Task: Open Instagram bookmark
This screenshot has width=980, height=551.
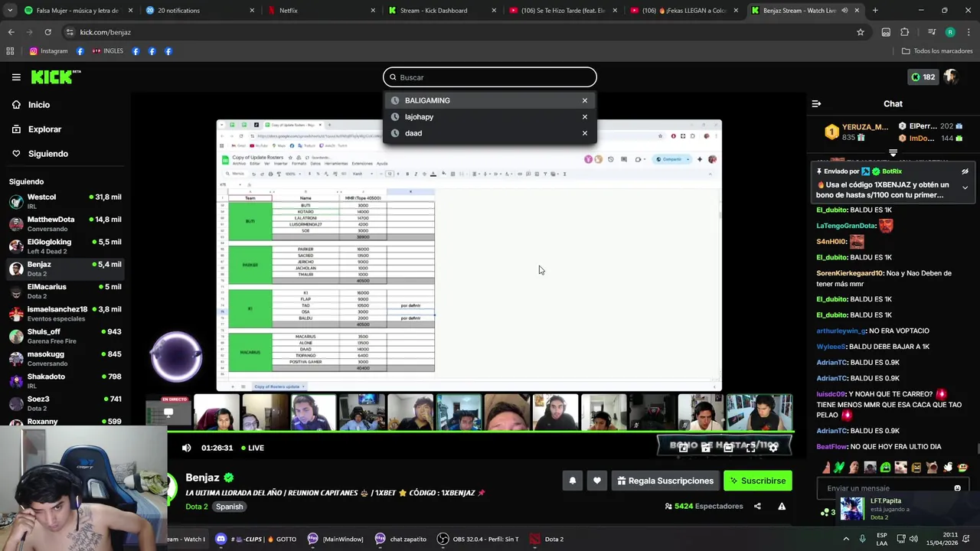Action: [x=48, y=51]
